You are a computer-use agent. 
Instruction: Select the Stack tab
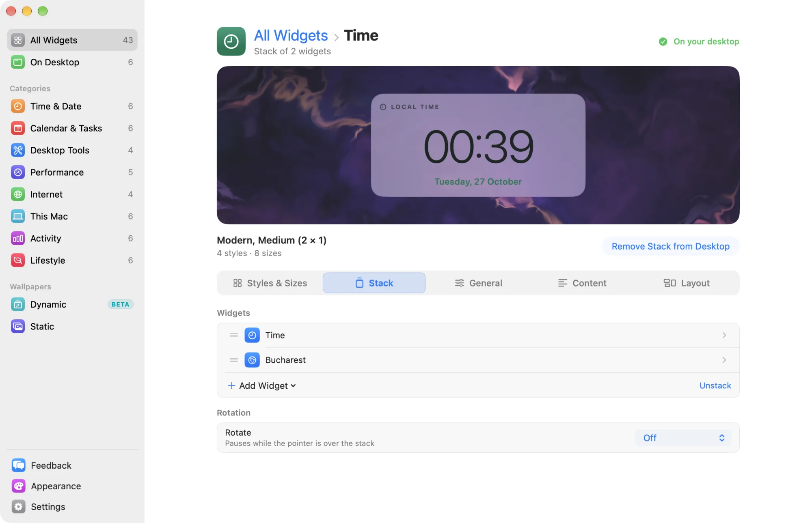374,283
